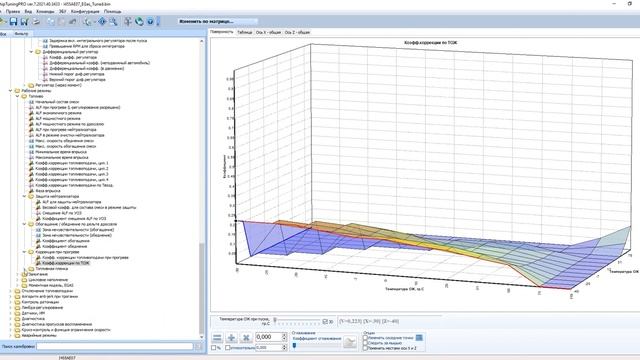The width and height of the screenshot is (640, 360).
Task: Click the folder icon of Топливо
Action: click(24, 96)
